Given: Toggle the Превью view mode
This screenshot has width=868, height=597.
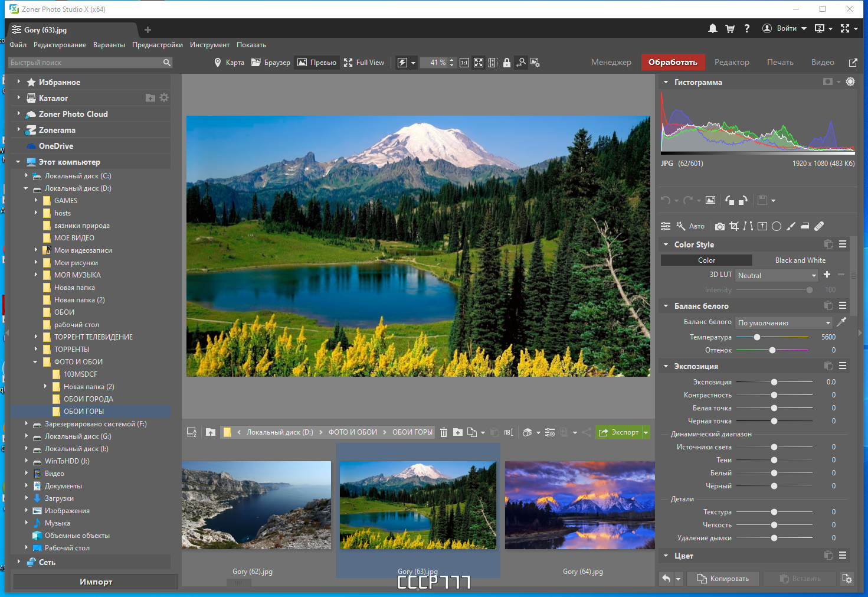Looking at the screenshot, I should (x=317, y=63).
